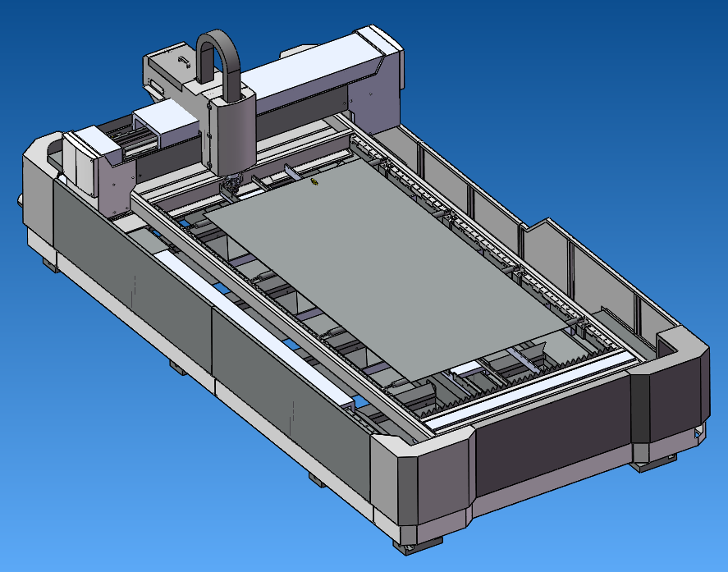Click the small yellow marker above the sheet
728x572 pixels.
pyautogui.click(x=314, y=181)
